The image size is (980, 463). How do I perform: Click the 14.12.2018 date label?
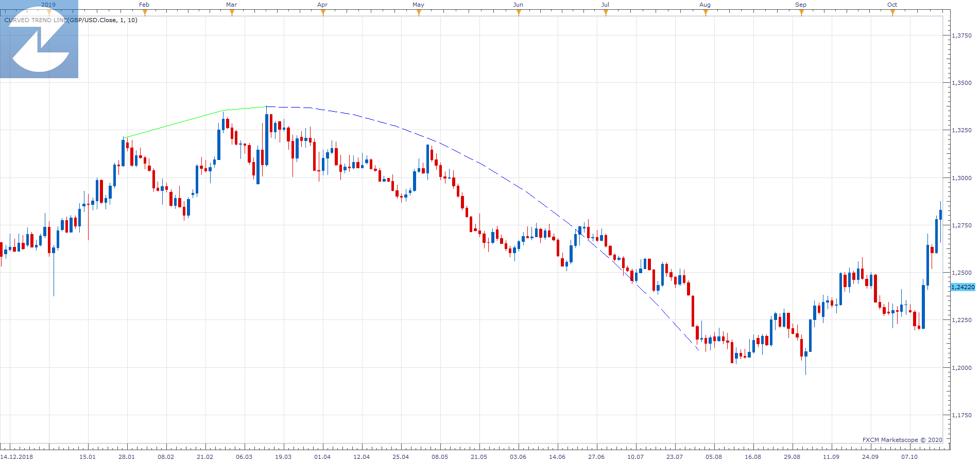16,457
